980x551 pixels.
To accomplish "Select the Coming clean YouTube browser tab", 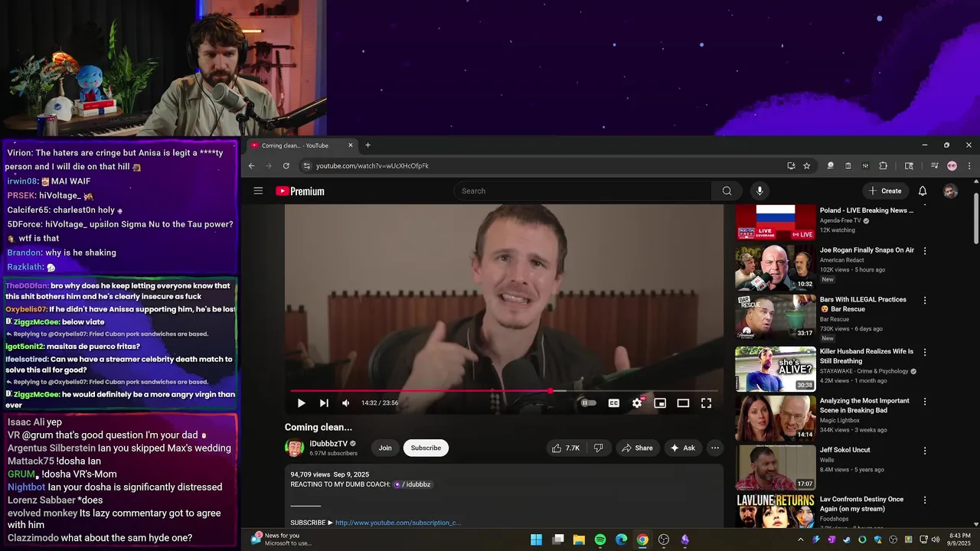I will coord(302,145).
